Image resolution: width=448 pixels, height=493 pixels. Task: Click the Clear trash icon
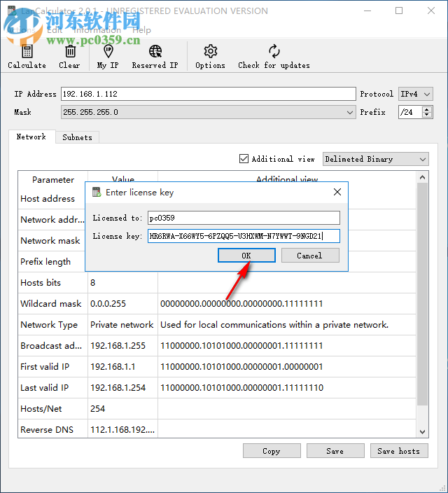(70, 51)
